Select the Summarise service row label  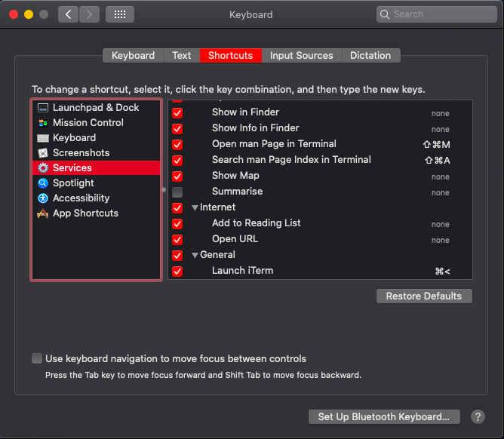coord(237,192)
